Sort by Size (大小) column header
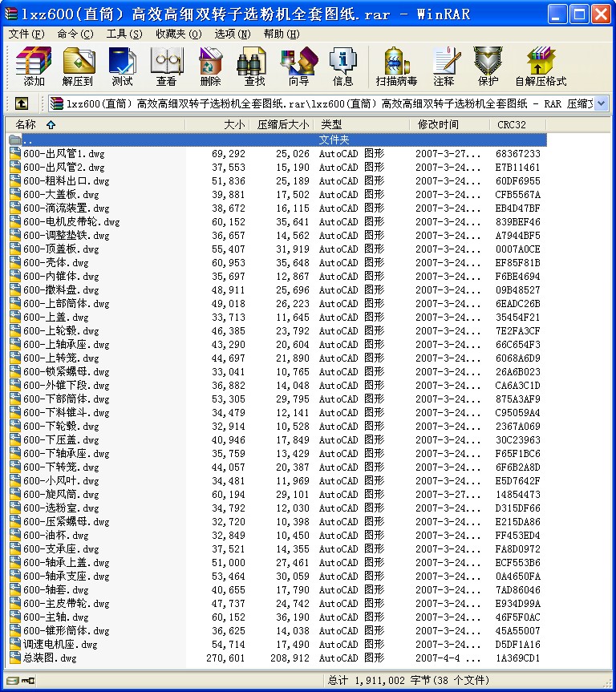616x692 pixels. pos(217,124)
